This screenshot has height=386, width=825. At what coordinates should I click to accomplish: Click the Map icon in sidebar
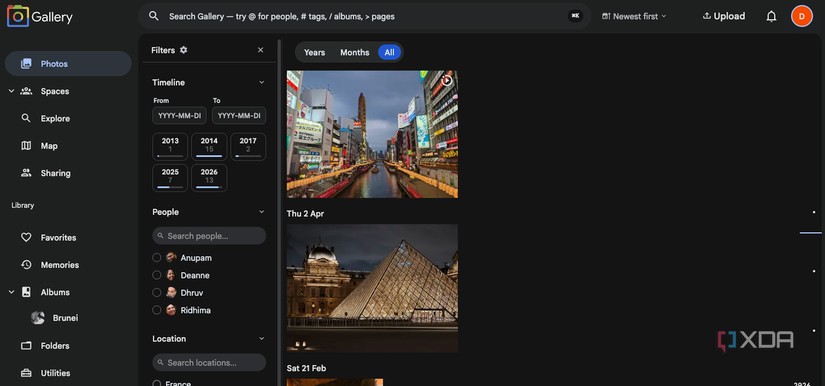click(26, 146)
